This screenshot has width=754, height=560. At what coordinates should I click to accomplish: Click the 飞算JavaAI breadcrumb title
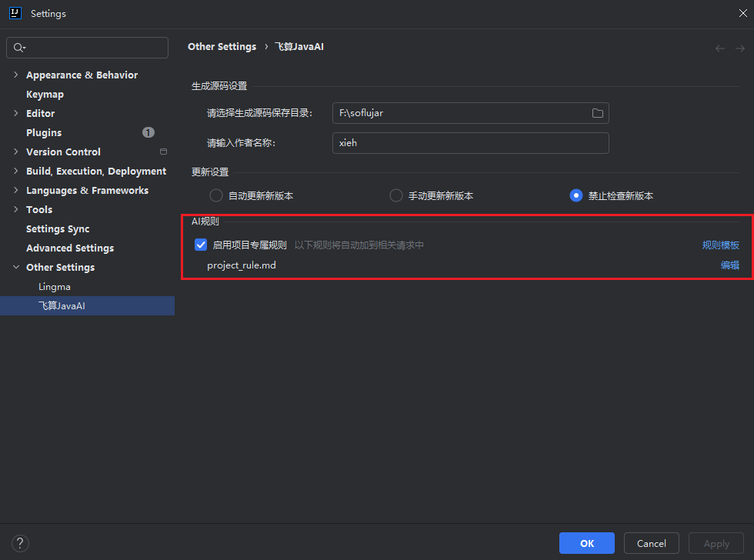click(x=299, y=47)
